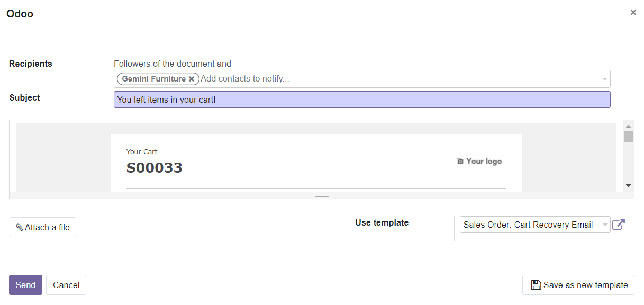The width and height of the screenshot is (644, 305).
Task: Click the save disk icon on Save as new template
Action: click(535, 285)
